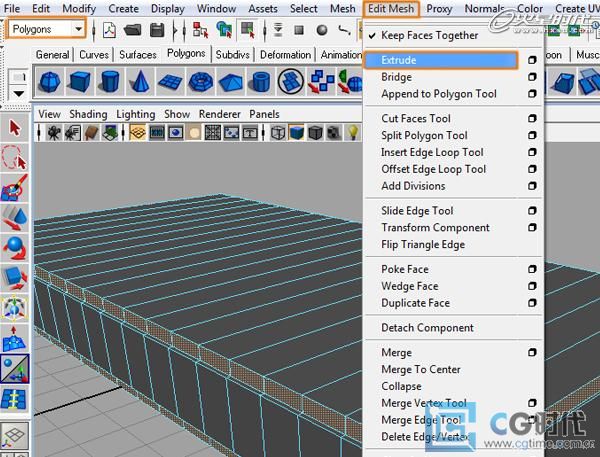Image resolution: width=600 pixels, height=457 pixels.
Task: Click the new scene icon
Action: pos(109,30)
